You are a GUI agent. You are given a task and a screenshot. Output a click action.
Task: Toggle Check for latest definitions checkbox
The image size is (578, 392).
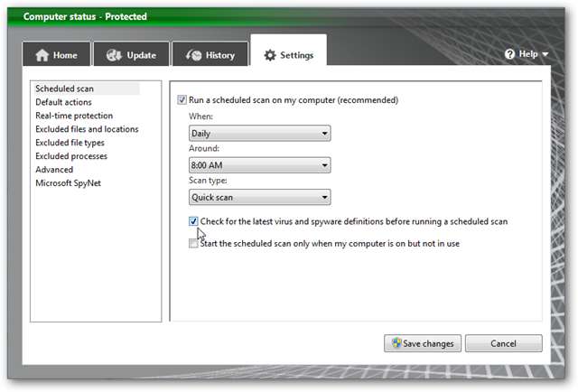[193, 221]
